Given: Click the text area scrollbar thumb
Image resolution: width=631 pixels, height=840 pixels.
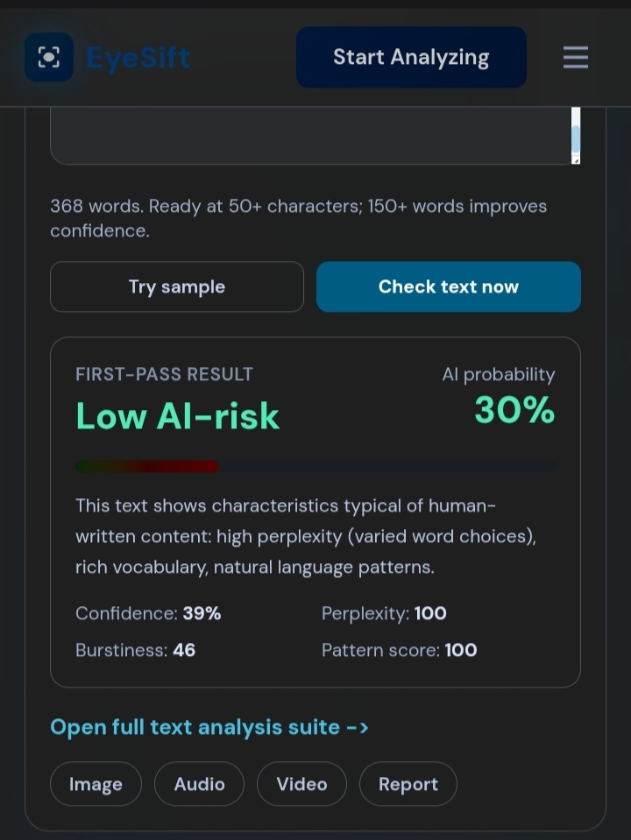Looking at the screenshot, I should [576, 139].
